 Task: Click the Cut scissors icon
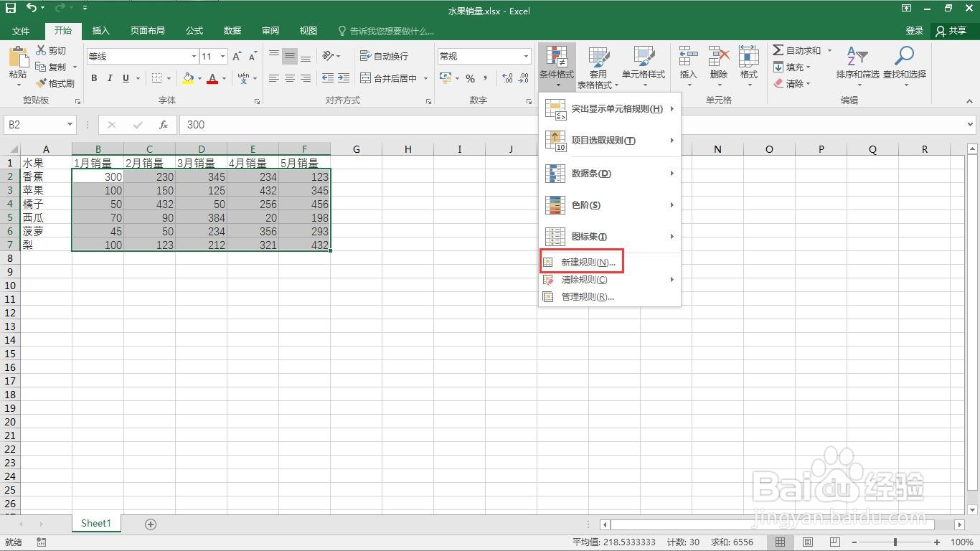pyautogui.click(x=41, y=50)
